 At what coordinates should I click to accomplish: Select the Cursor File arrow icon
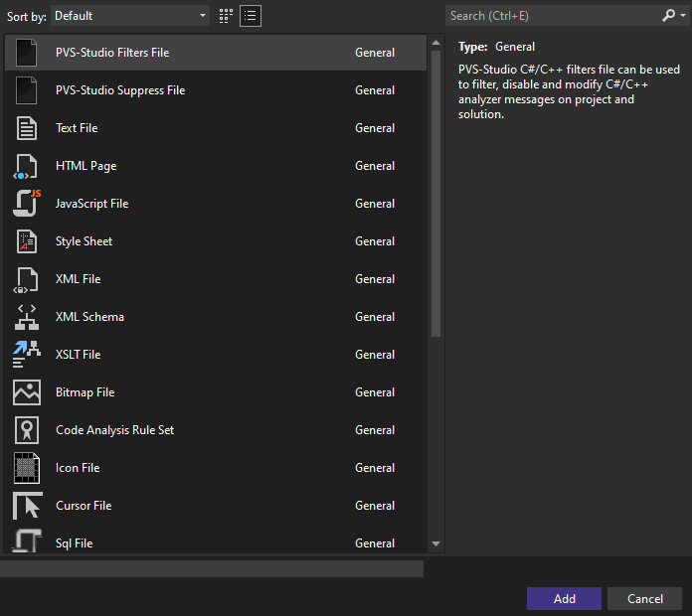coord(27,506)
